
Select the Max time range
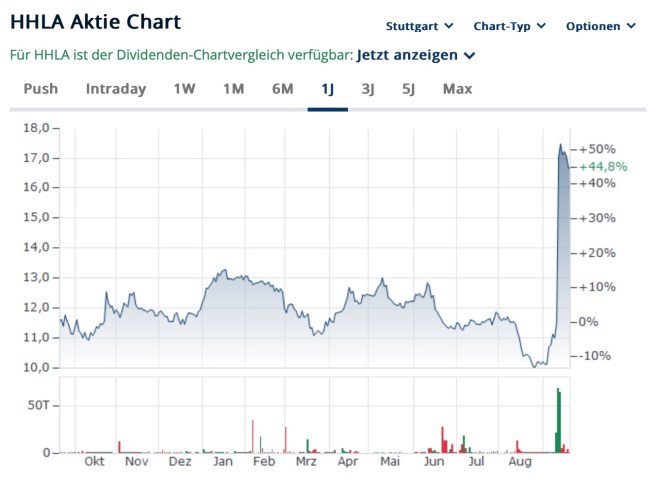click(x=457, y=89)
